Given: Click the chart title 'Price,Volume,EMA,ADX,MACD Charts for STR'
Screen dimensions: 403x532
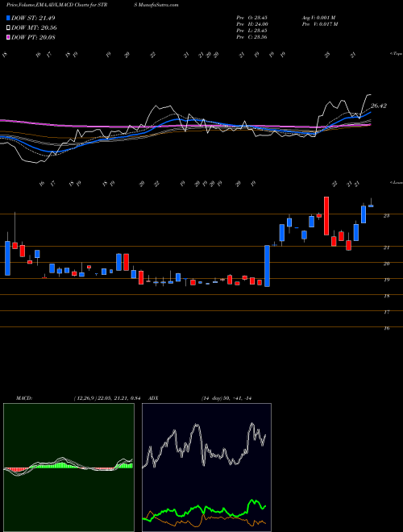Looking at the screenshot, I should tap(56, 5).
